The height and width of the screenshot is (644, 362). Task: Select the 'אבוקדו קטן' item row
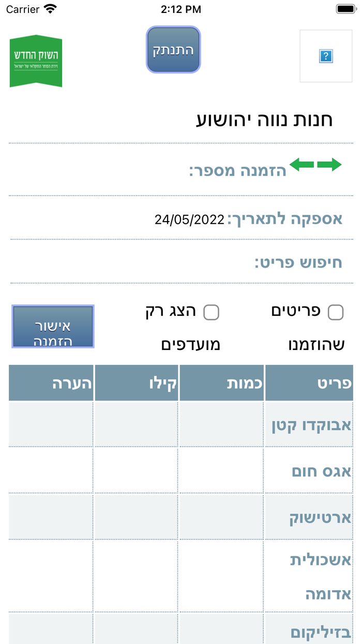(x=309, y=423)
